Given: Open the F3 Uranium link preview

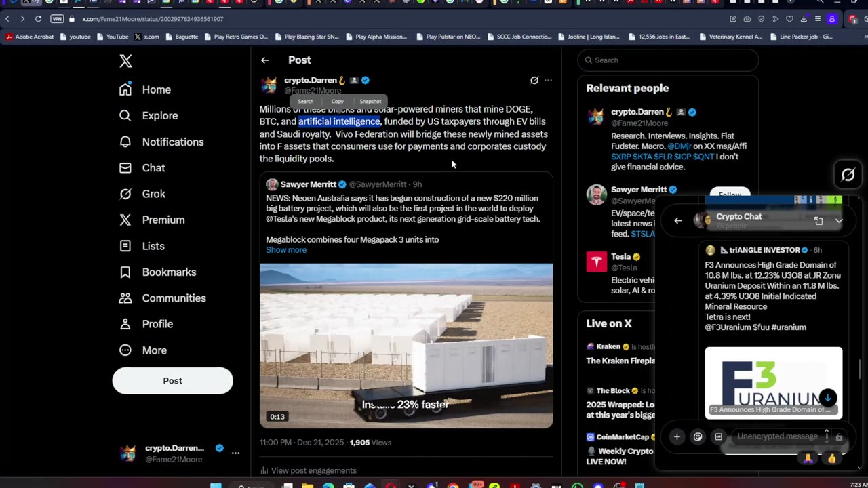Looking at the screenshot, I should coord(774,382).
